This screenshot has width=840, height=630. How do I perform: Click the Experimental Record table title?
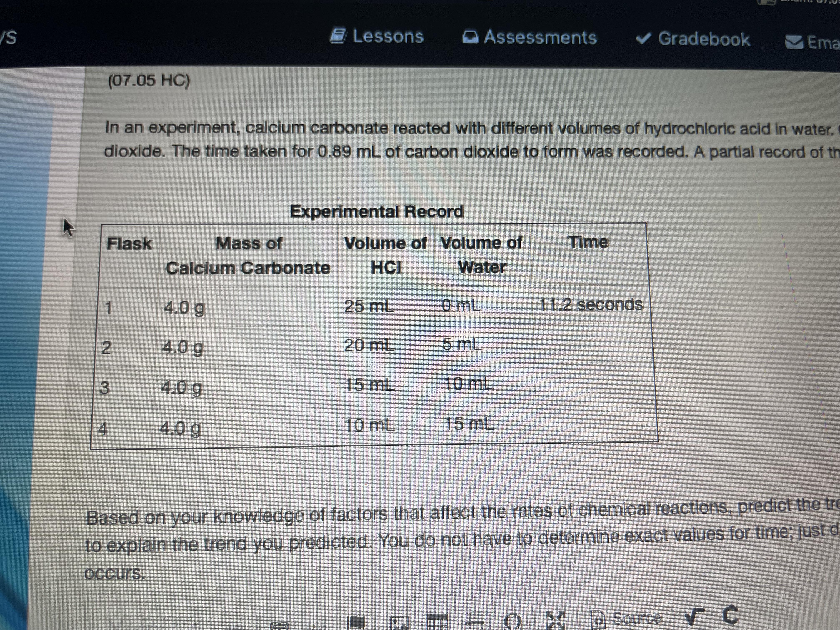coord(377,211)
